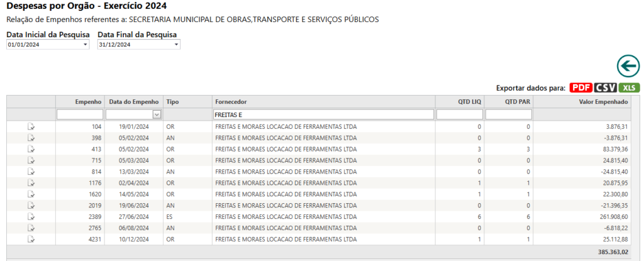The image size is (644, 261).
Task: Open details icon for empenho 1620
Action: pyautogui.click(x=31, y=194)
